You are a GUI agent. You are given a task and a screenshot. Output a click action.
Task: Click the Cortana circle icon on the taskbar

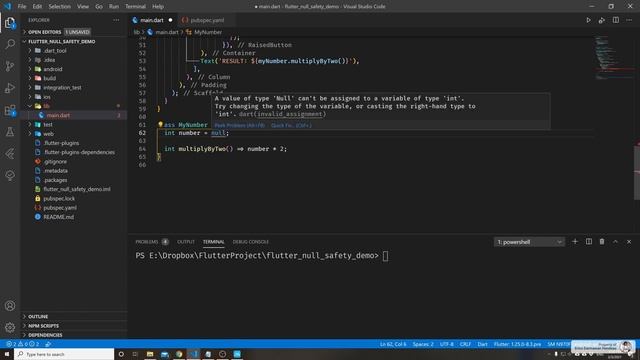point(121,354)
